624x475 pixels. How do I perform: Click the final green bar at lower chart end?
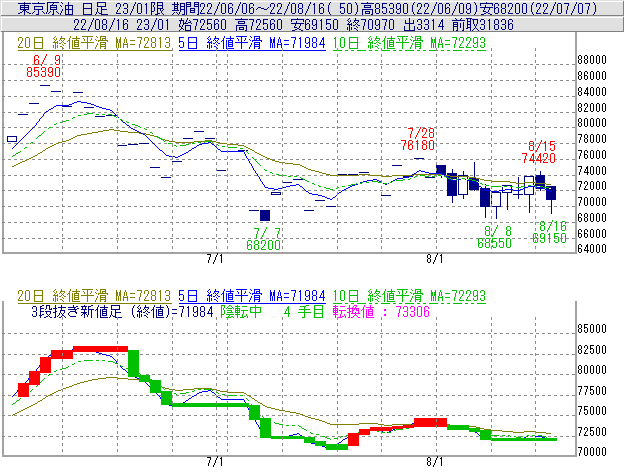(524, 439)
